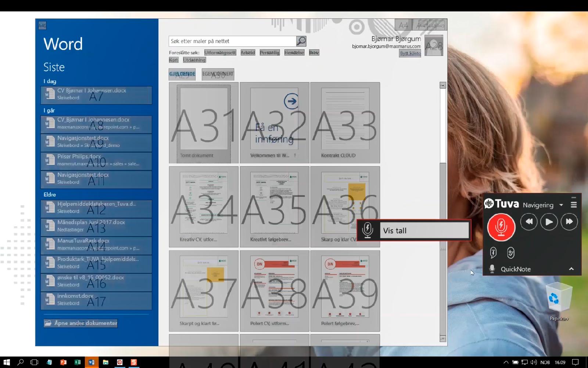The height and width of the screenshot is (368, 588).
Task: Click the Papirkurv recycle bin desktop icon
Action: coord(559,302)
